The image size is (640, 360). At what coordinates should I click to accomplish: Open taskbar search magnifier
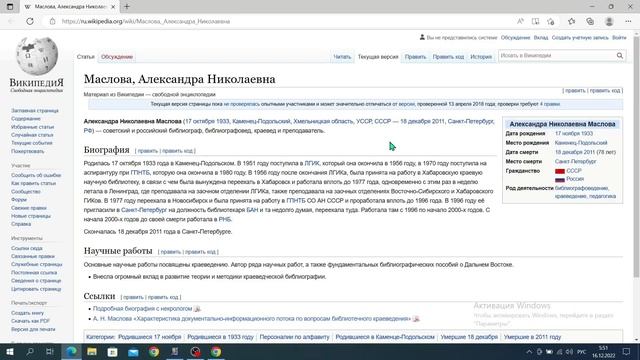(x=30, y=351)
